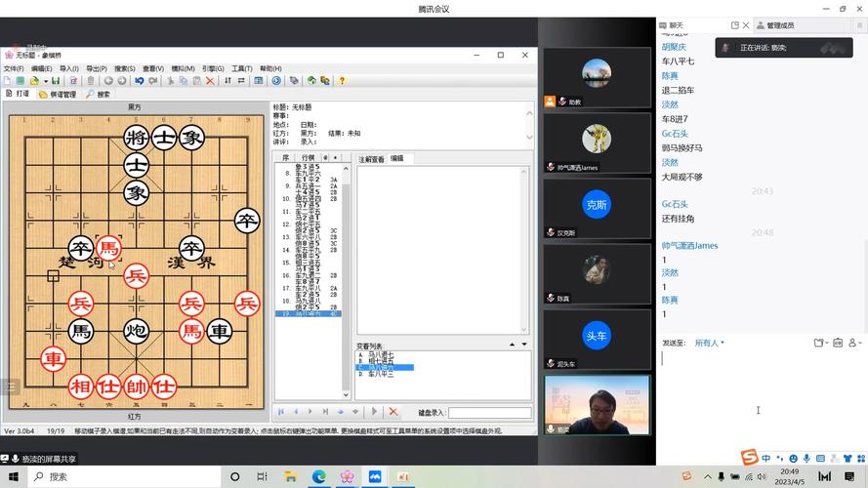
Task: Click the trash can toolbar icon
Action: 90,81
